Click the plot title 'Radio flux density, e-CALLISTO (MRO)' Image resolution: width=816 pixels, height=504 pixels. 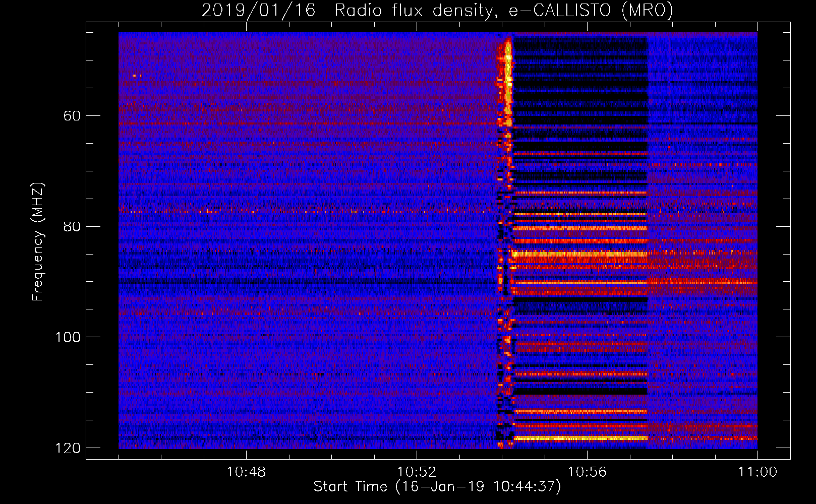(x=504, y=10)
